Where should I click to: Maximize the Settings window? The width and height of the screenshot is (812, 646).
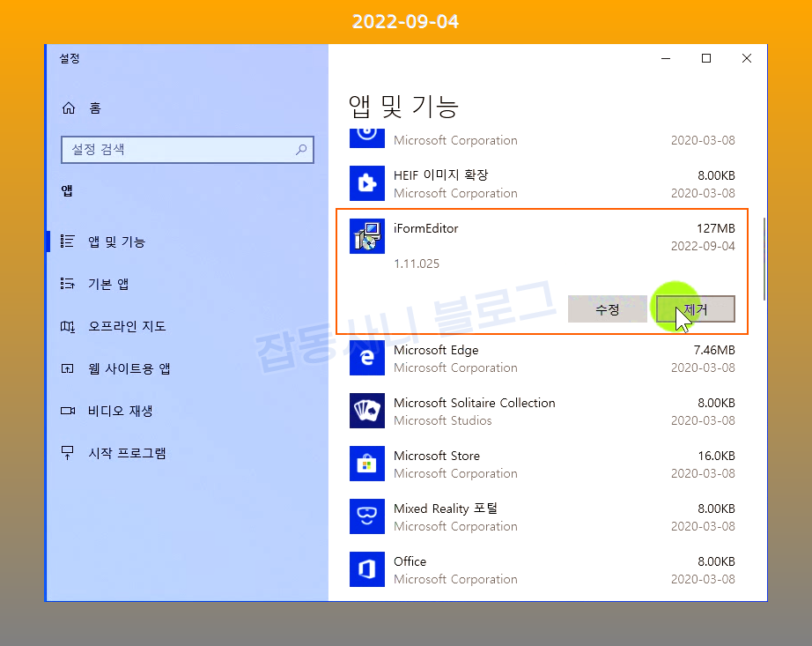tap(706, 58)
